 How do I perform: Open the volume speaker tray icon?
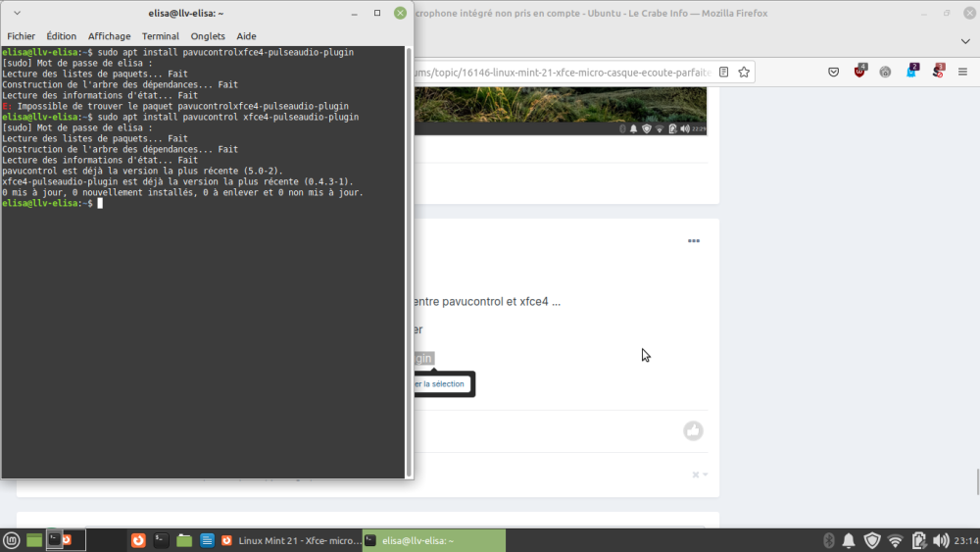[940, 540]
